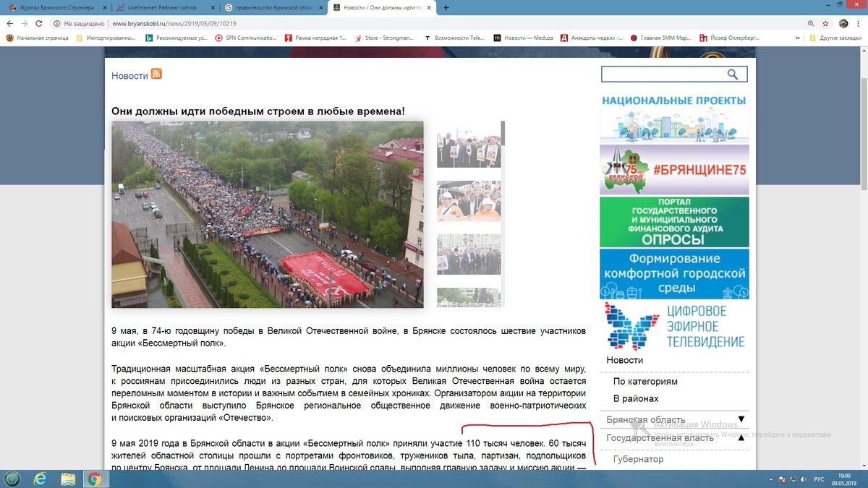Open 'Йозеф Оллерберг' bookmark
Viewport: 868px width, 488px height.
point(731,38)
